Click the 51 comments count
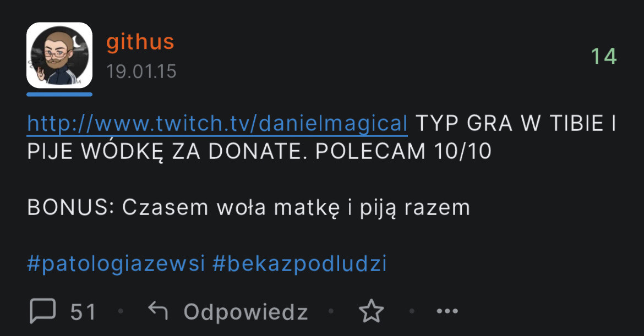Screen dimensions: 644x336 pos(83,312)
